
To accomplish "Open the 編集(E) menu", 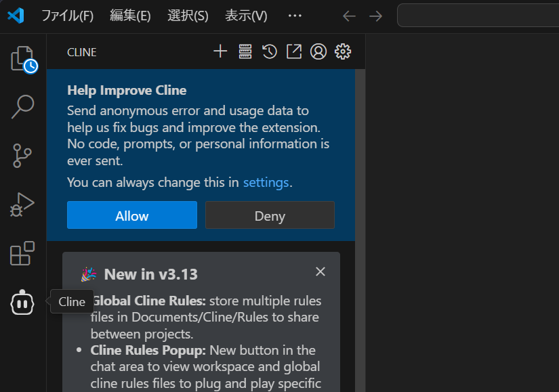I will coord(130,16).
